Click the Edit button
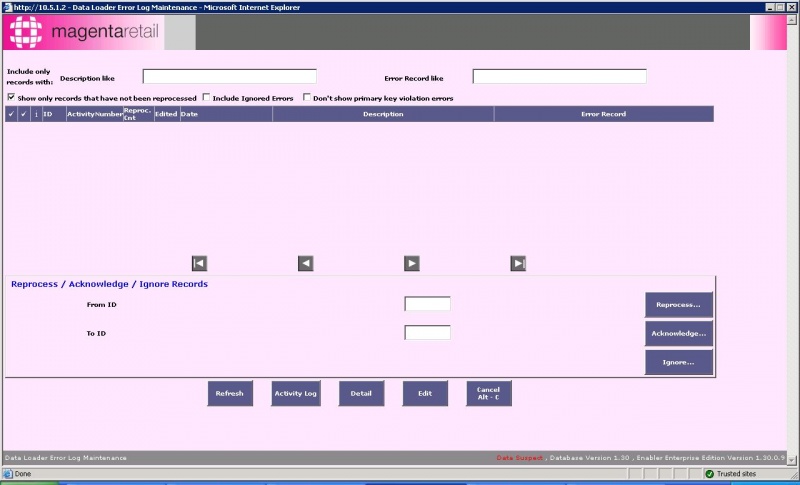The width and height of the screenshot is (800, 485). (425, 393)
